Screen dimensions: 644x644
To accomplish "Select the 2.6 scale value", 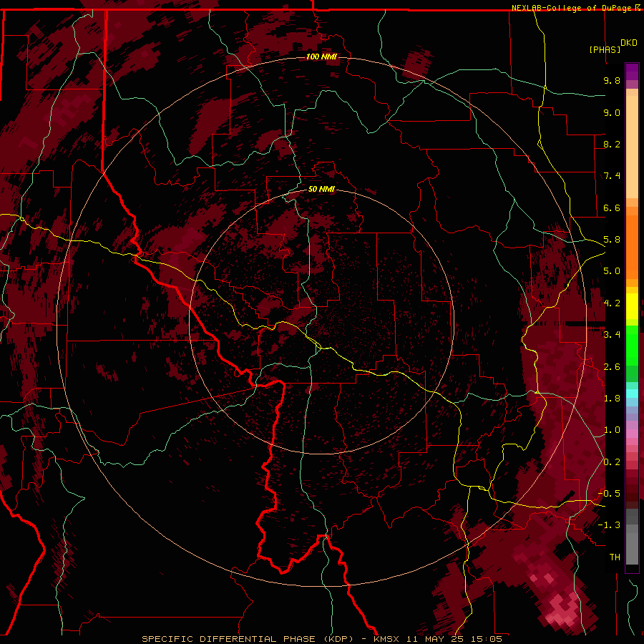I will point(612,367).
